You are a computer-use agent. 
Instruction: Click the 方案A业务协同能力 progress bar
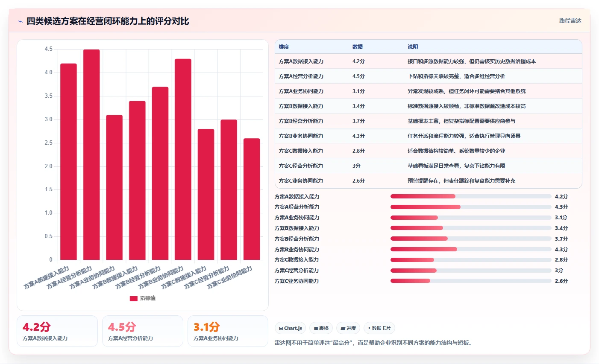tap(471, 218)
